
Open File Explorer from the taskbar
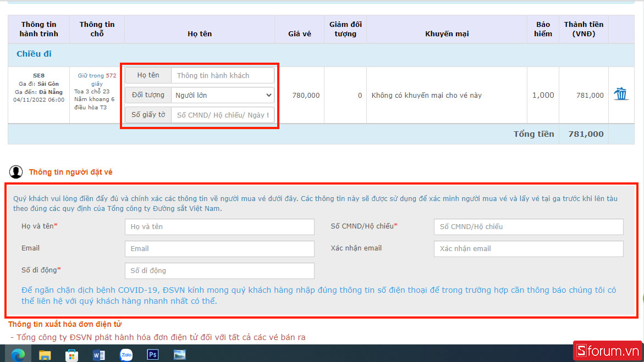click(x=45, y=355)
